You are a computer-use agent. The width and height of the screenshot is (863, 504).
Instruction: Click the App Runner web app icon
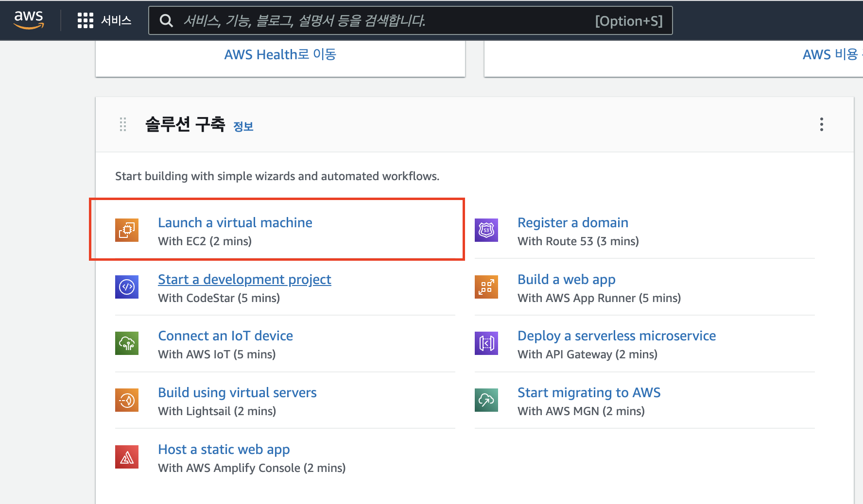click(x=486, y=287)
